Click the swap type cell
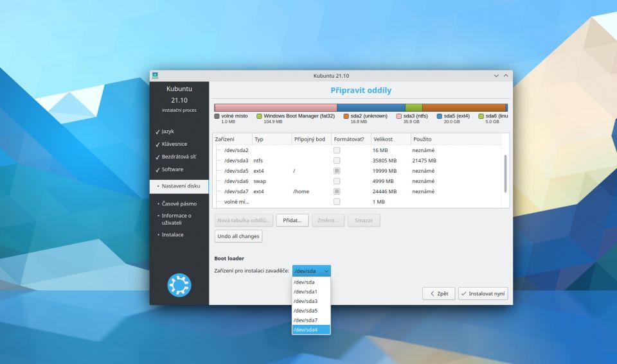The width and height of the screenshot is (617, 364). pyautogui.click(x=260, y=181)
